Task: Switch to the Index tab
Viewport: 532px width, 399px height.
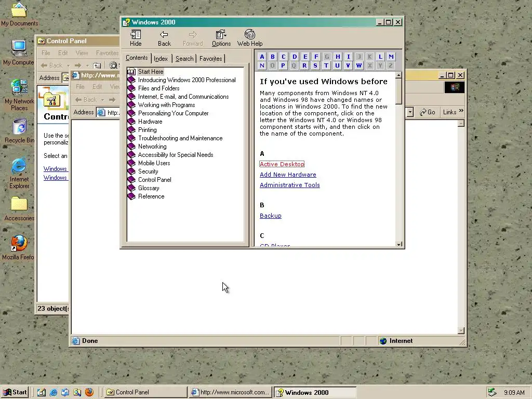Action: (161, 59)
